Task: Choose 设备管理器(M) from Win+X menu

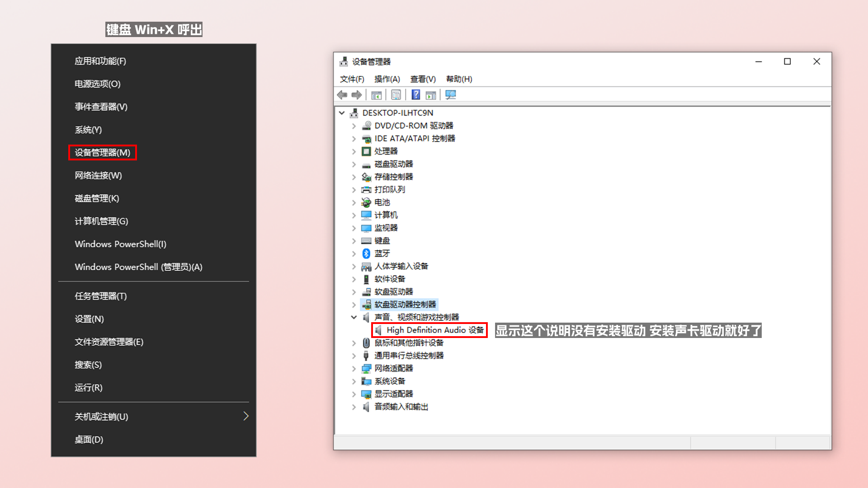Action: [103, 153]
